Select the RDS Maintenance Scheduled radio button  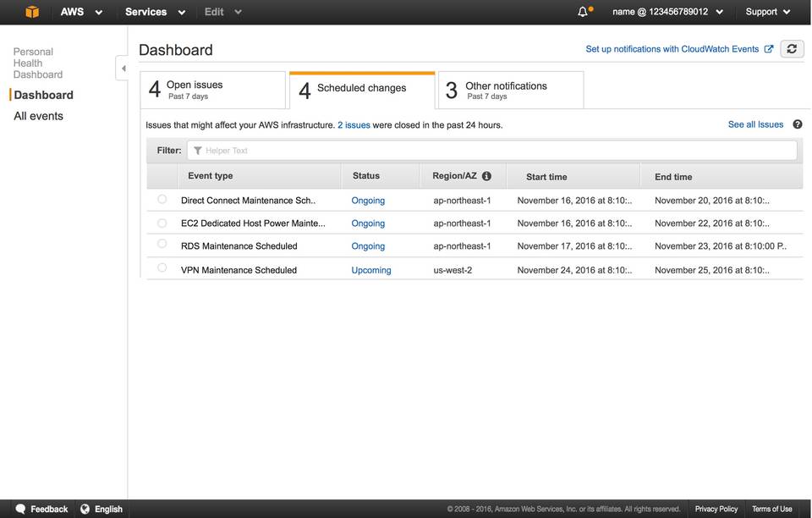point(162,245)
